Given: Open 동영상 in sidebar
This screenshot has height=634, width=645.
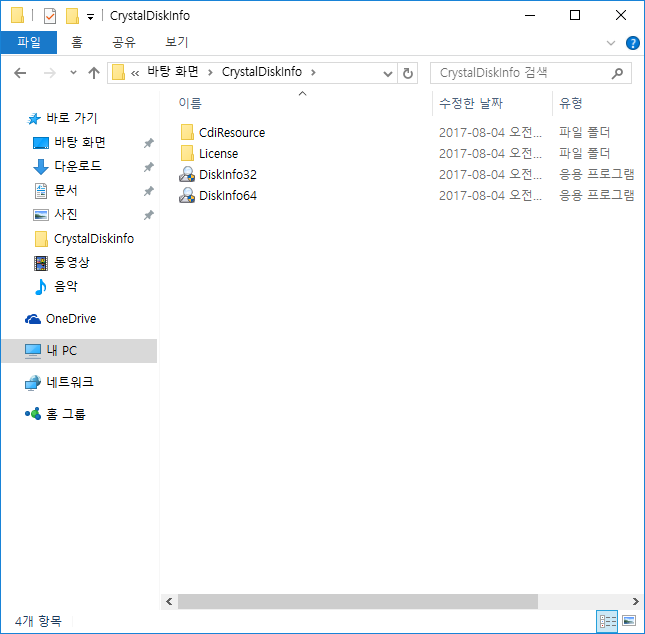Looking at the screenshot, I should click(72, 262).
